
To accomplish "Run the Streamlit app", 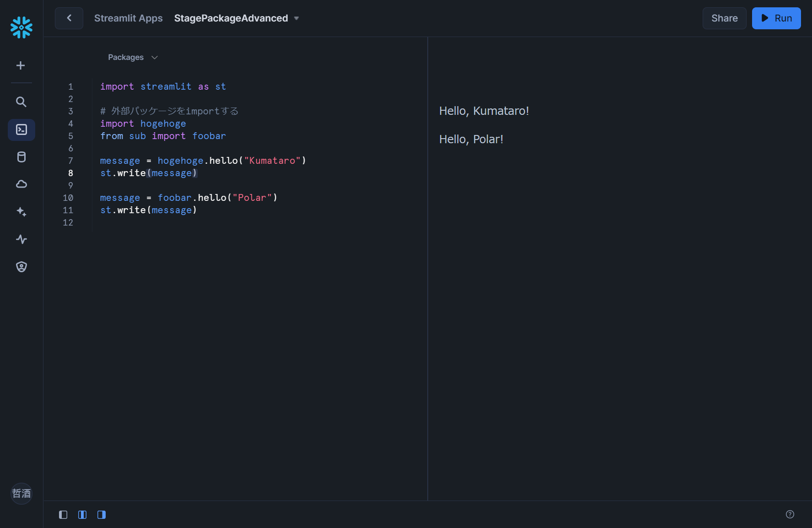I will point(776,18).
